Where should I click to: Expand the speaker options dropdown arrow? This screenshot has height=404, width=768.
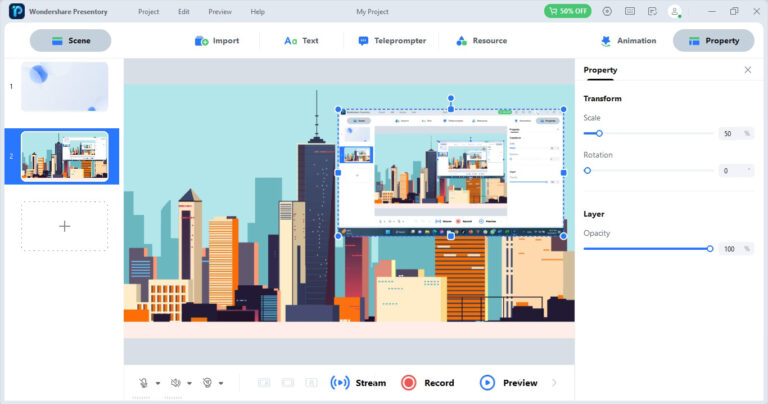point(189,383)
